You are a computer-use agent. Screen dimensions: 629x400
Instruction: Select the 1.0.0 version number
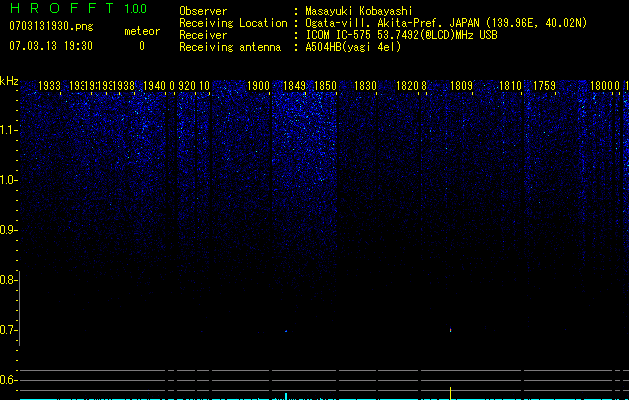click(135, 9)
